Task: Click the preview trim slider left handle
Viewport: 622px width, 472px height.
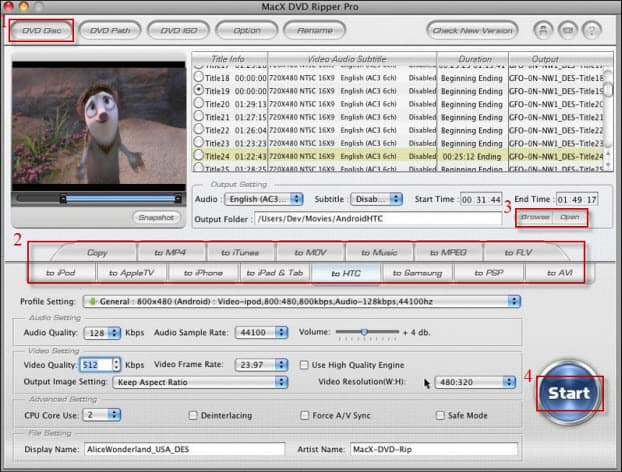Action: [x=63, y=199]
